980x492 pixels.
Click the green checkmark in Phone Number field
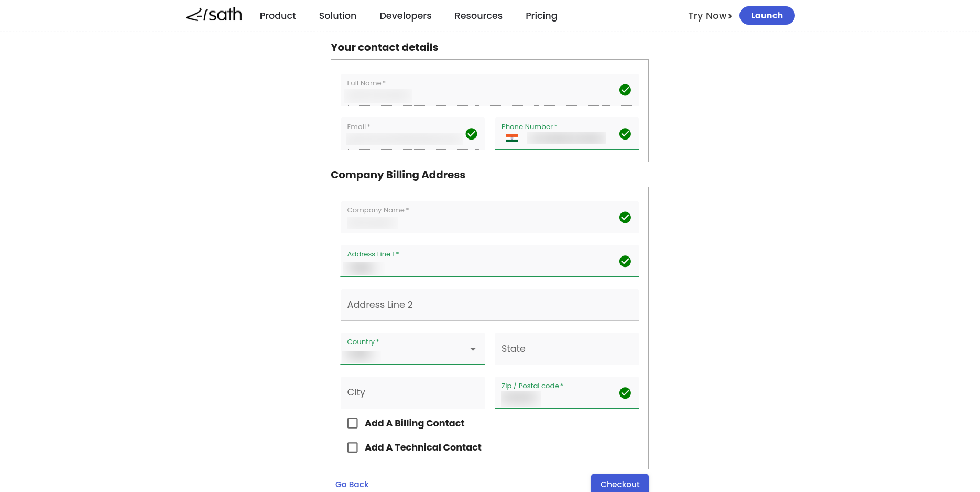click(x=625, y=134)
